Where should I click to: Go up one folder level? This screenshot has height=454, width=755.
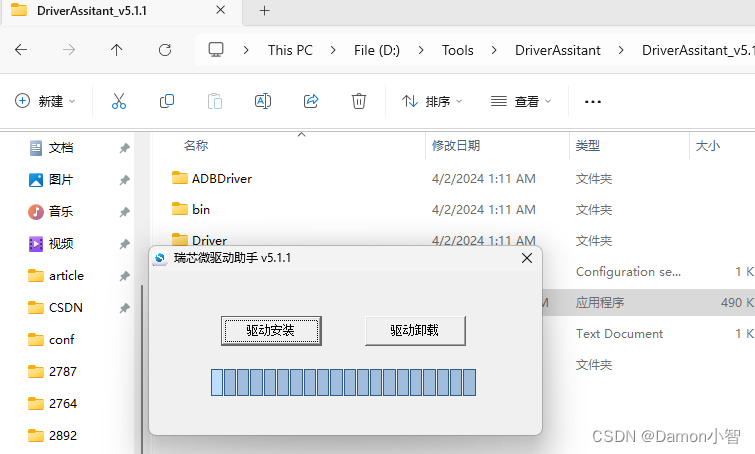click(x=117, y=50)
